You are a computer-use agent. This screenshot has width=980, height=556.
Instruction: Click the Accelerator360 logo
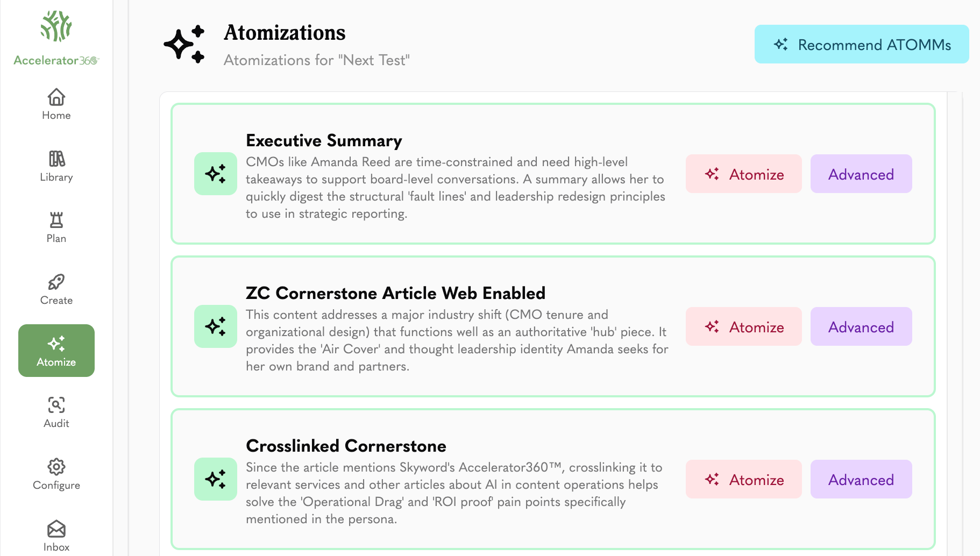coord(56,38)
